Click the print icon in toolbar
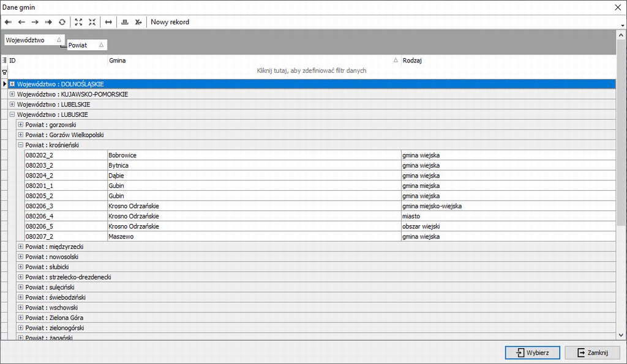The width and height of the screenshot is (627, 364). pos(125,22)
